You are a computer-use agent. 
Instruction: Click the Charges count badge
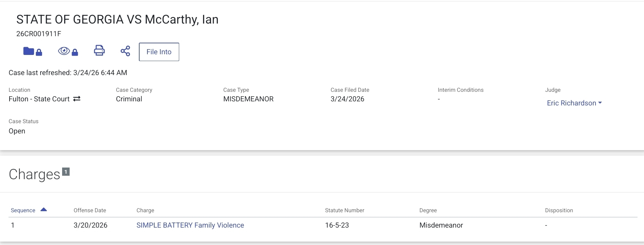[x=66, y=172]
